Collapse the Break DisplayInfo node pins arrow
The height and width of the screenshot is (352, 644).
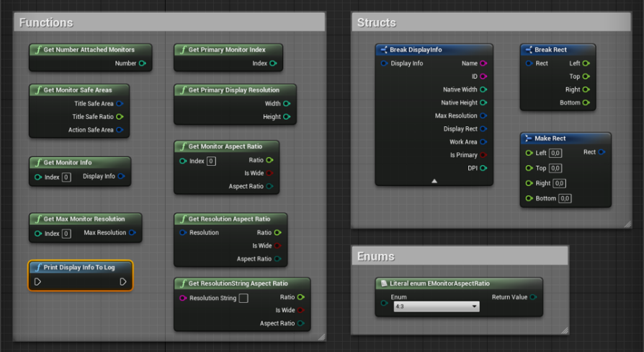pyautogui.click(x=434, y=181)
